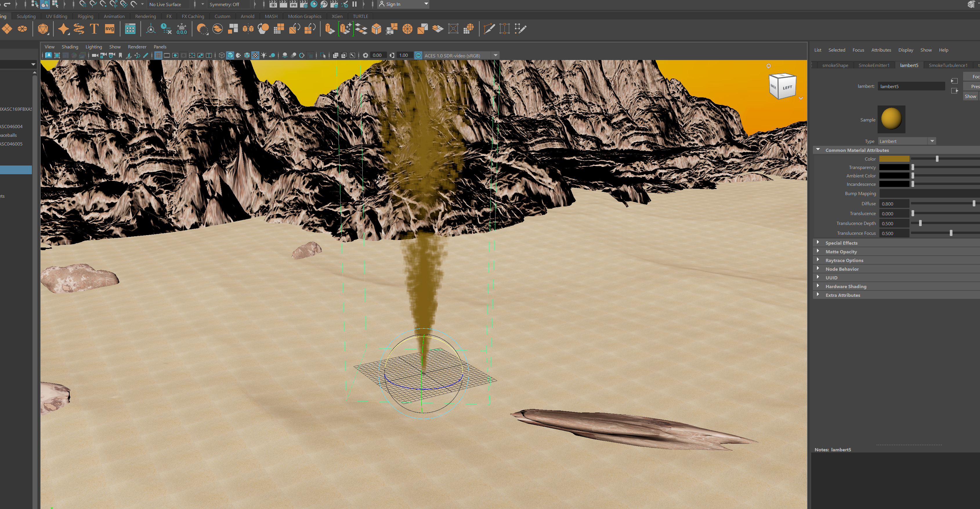Switch to the Arnold shelf tab
This screenshot has width=980, height=509.
click(x=247, y=16)
